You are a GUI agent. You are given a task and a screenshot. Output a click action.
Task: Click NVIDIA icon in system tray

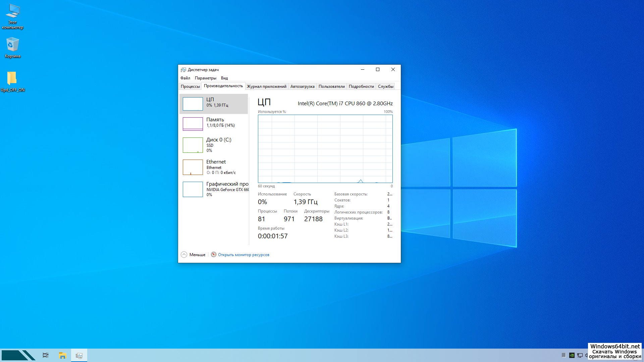(x=572, y=355)
